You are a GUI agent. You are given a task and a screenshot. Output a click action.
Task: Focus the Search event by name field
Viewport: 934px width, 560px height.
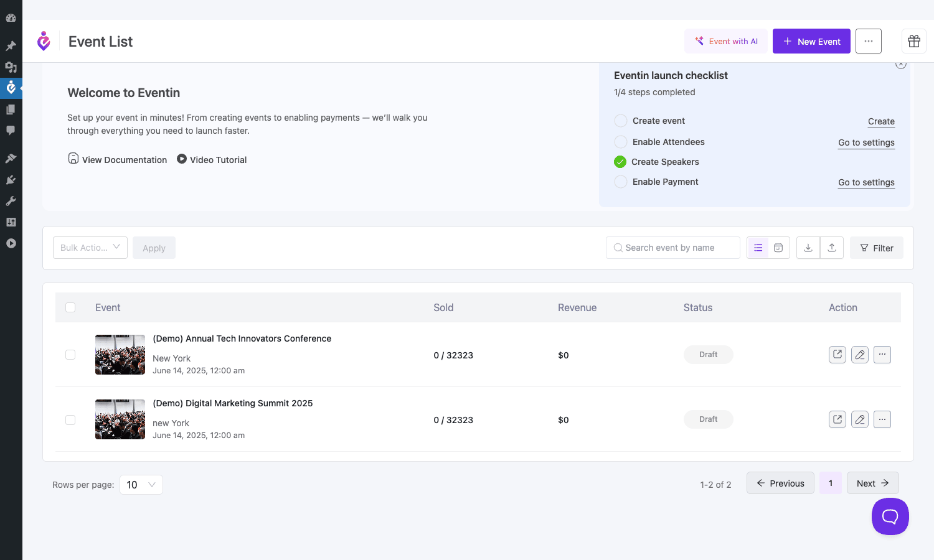tap(673, 248)
